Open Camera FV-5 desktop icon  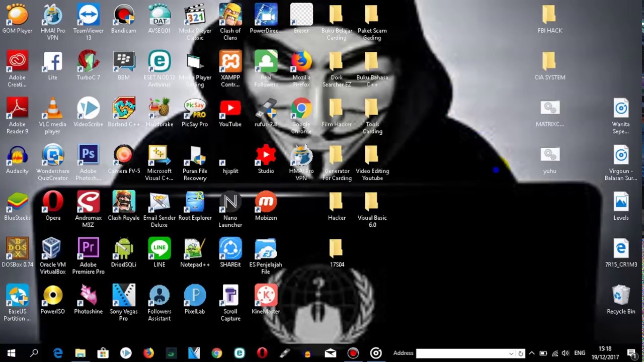click(124, 159)
